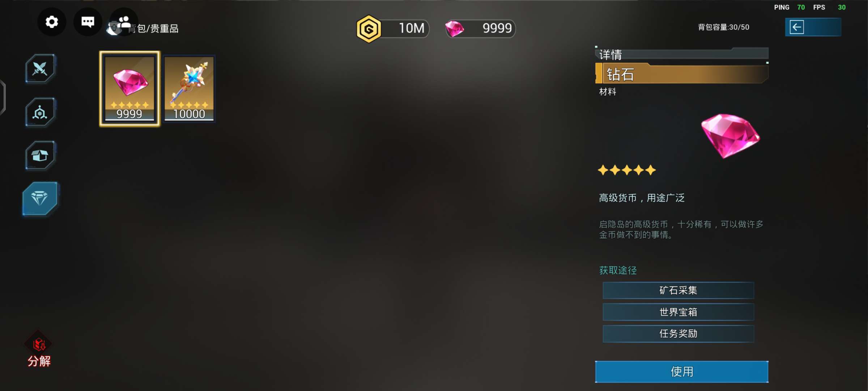Viewport: 868px width, 391px height.
Task: Click the 任务奖励 acquisition route
Action: click(x=678, y=333)
